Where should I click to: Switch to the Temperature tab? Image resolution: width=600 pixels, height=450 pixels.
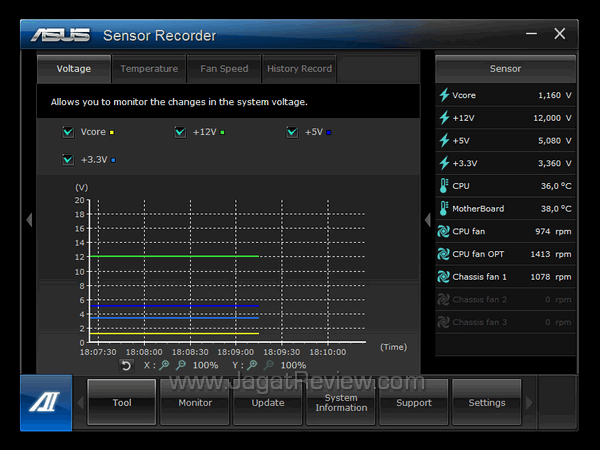[x=149, y=69]
